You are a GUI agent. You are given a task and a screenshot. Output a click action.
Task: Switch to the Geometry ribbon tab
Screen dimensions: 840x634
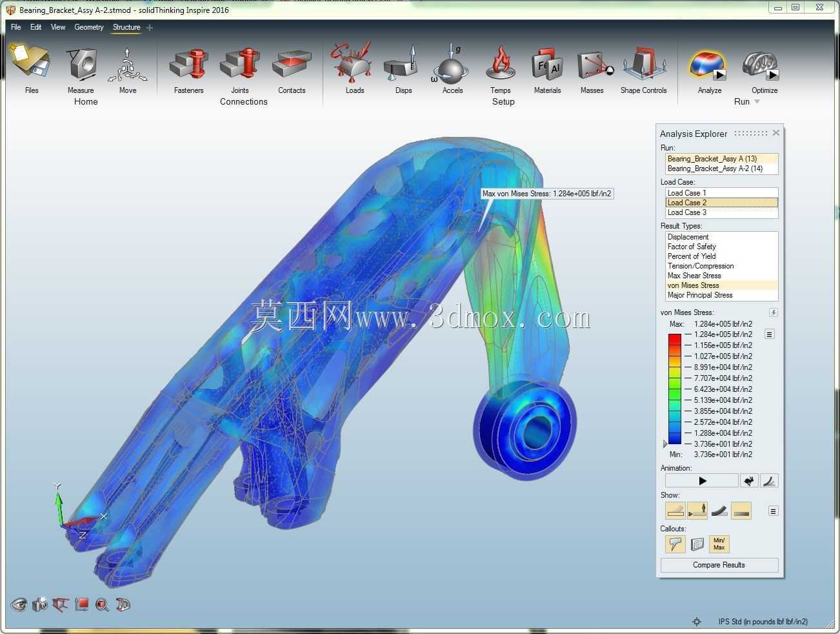(89, 27)
